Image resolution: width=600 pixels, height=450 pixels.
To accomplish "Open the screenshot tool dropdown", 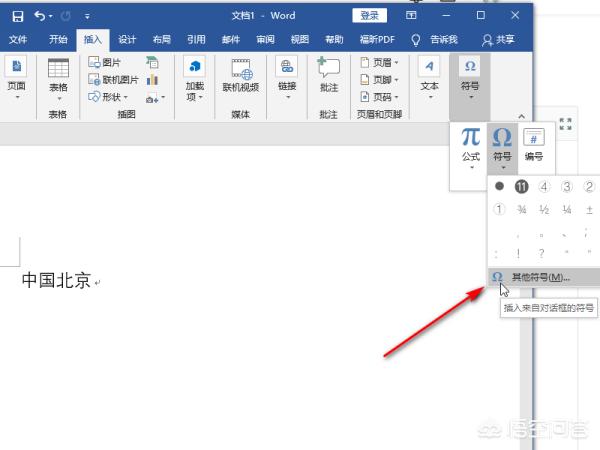I will [x=155, y=98].
